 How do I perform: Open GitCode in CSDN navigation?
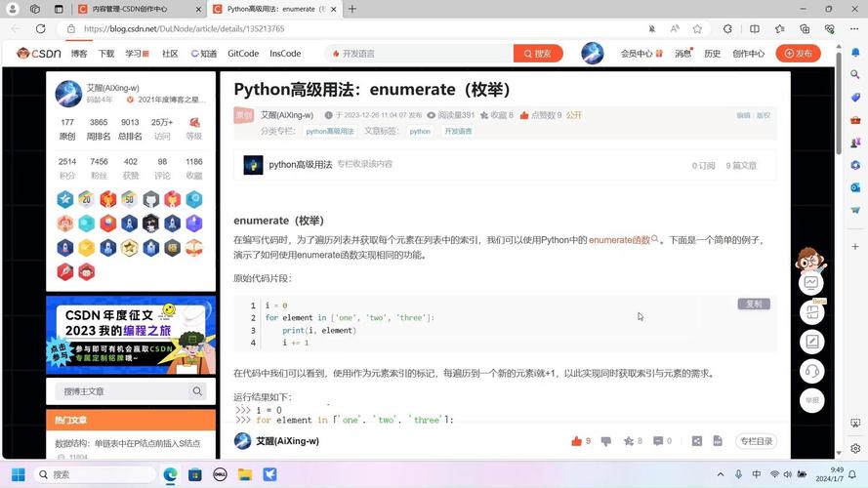(x=243, y=53)
